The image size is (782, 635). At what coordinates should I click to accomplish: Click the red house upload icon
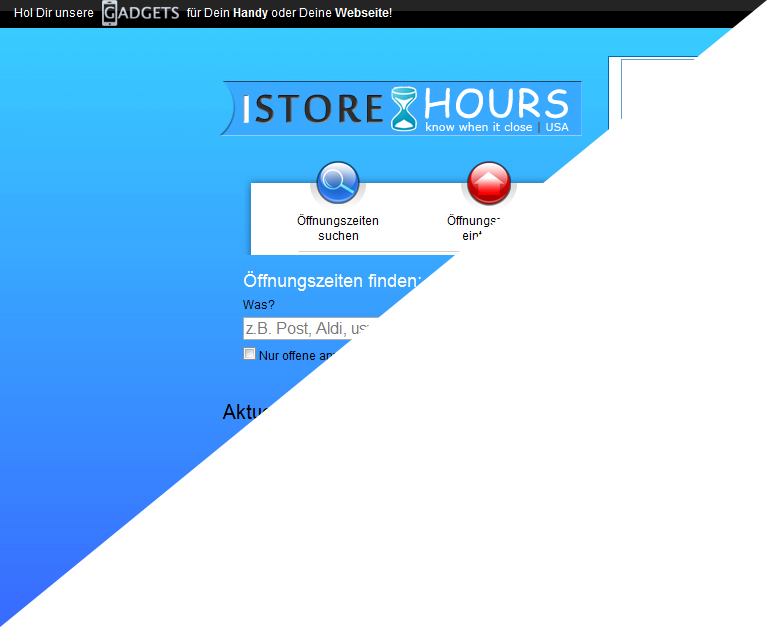pos(489,183)
